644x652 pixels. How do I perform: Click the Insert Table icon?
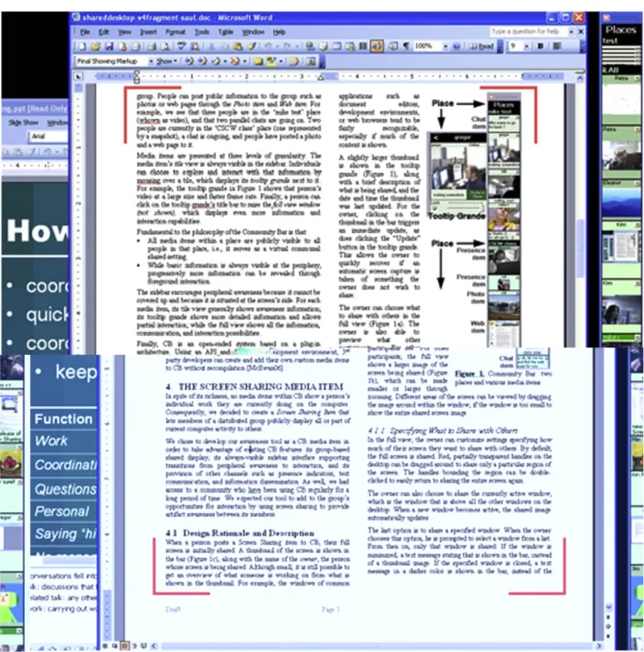pos(337,46)
